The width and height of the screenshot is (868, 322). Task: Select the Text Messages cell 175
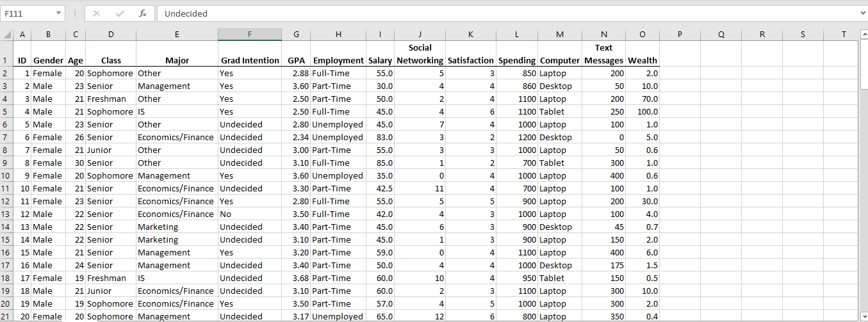[x=603, y=265]
